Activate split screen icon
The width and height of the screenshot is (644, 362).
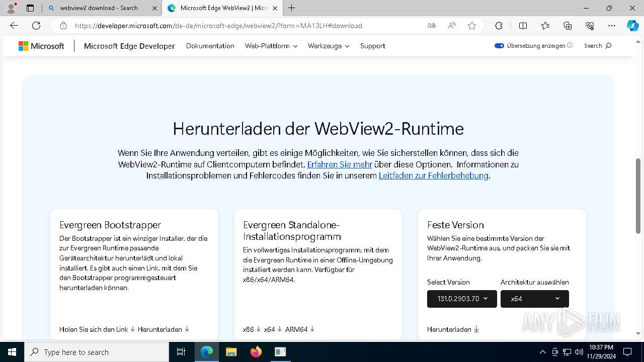[523, 26]
